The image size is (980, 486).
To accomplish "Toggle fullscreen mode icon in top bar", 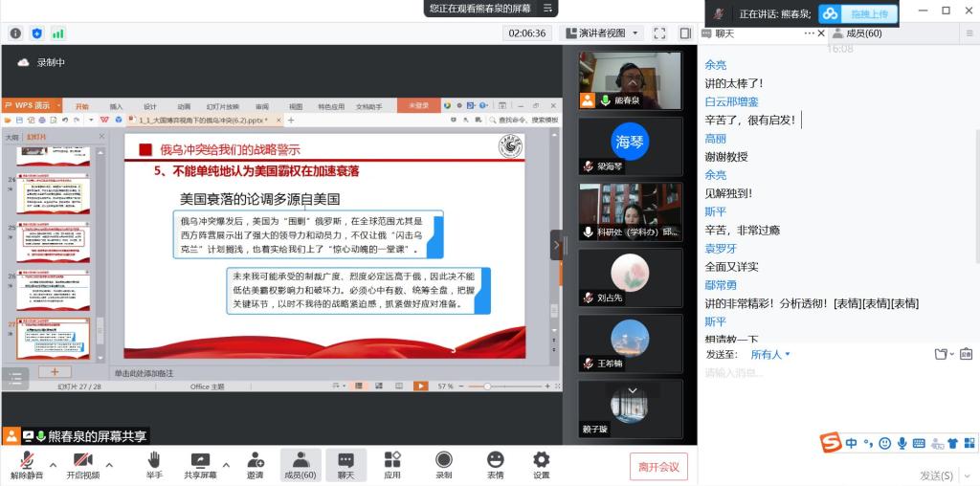I will [x=659, y=33].
